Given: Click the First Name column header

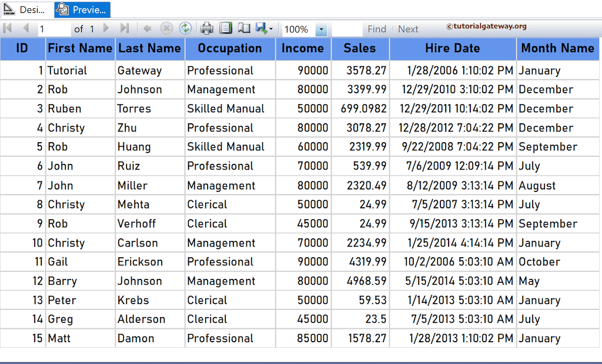Looking at the screenshot, I should click(80, 49).
